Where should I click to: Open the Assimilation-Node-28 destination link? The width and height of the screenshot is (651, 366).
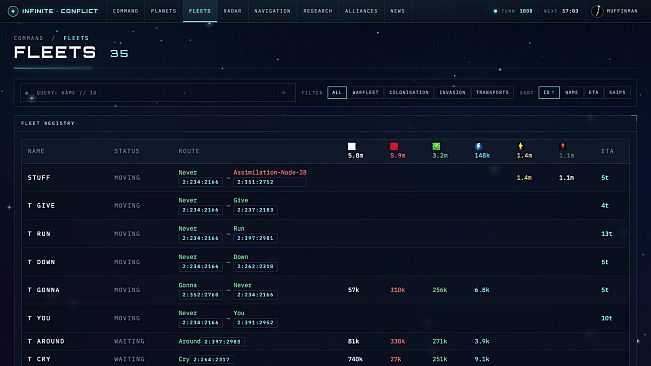[x=270, y=172]
